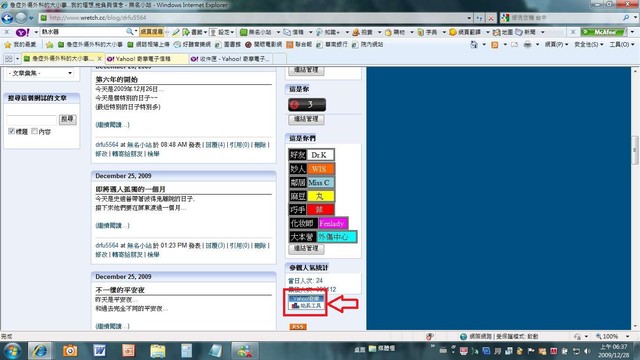Click the add-to-favorites-bar star icon
The image size is (640, 360).
50,44
